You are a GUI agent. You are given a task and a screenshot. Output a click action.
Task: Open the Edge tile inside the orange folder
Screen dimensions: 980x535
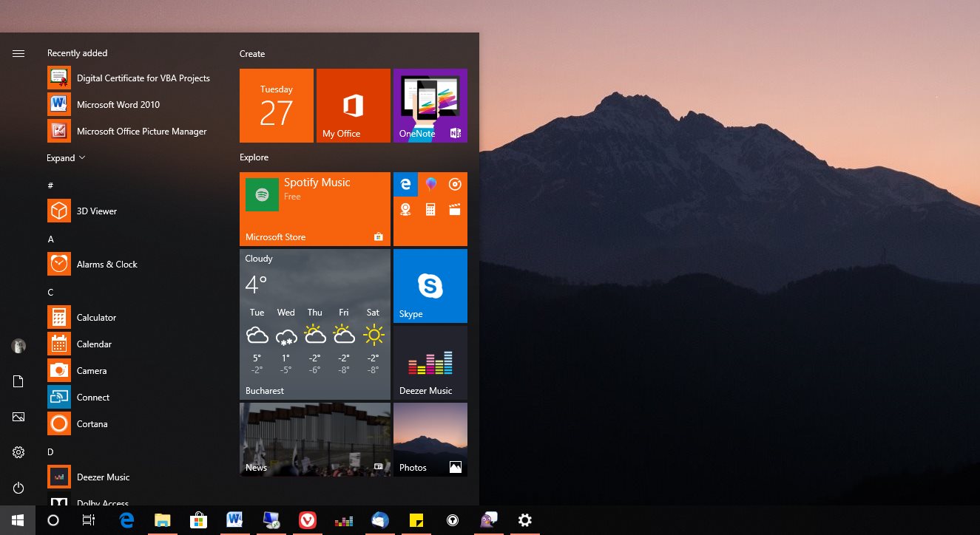tap(405, 184)
